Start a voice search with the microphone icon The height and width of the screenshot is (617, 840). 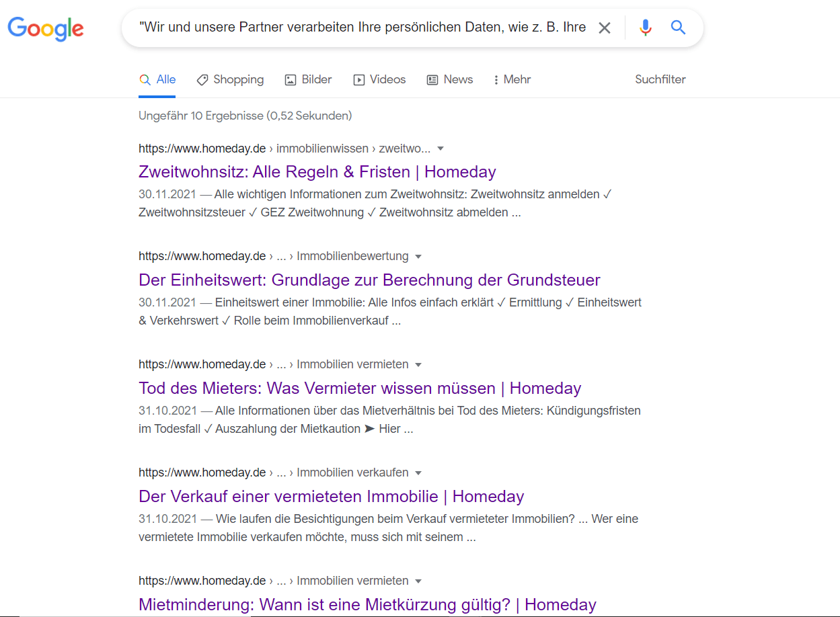click(x=645, y=28)
